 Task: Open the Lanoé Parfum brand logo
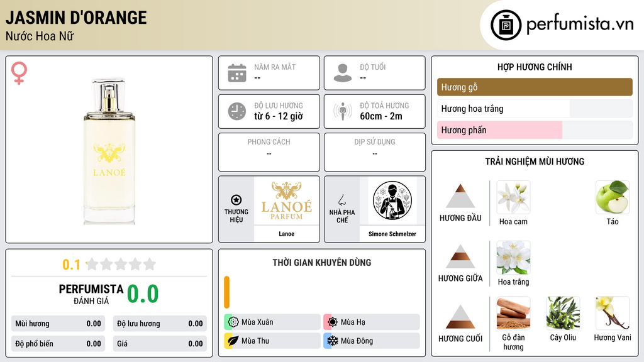coord(287,201)
